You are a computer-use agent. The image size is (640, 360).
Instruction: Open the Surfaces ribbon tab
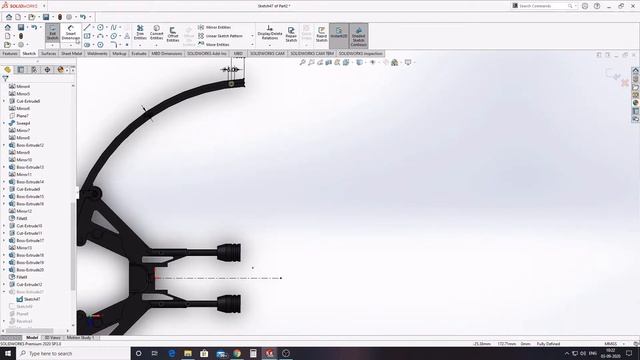[x=49, y=53]
